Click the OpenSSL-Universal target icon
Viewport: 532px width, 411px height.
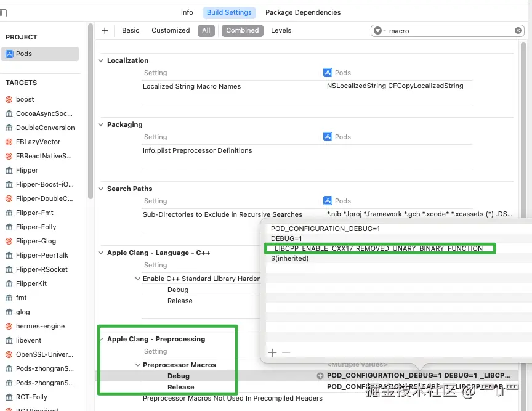[9, 354]
